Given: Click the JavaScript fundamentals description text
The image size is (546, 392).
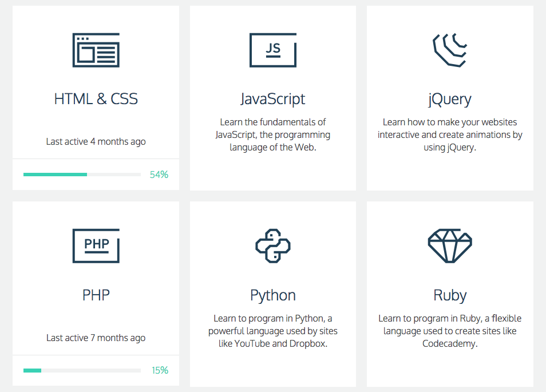Looking at the screenshot, I should click(273, 134).
